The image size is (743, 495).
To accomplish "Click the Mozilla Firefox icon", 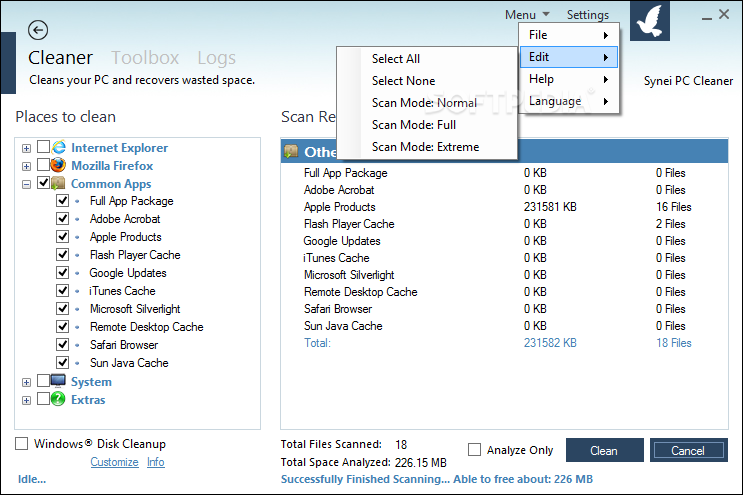I will (58, 165).
